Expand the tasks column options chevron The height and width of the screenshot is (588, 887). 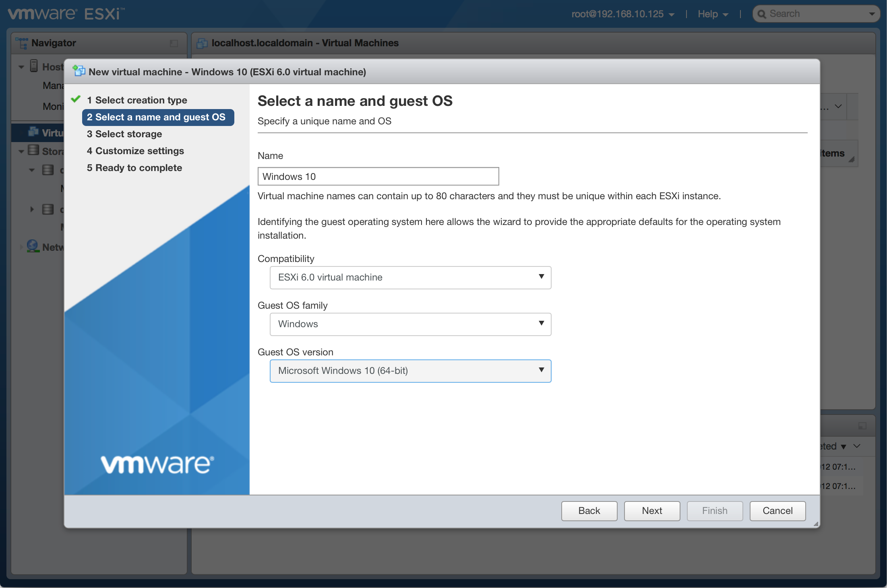click(x=857, y=446)
